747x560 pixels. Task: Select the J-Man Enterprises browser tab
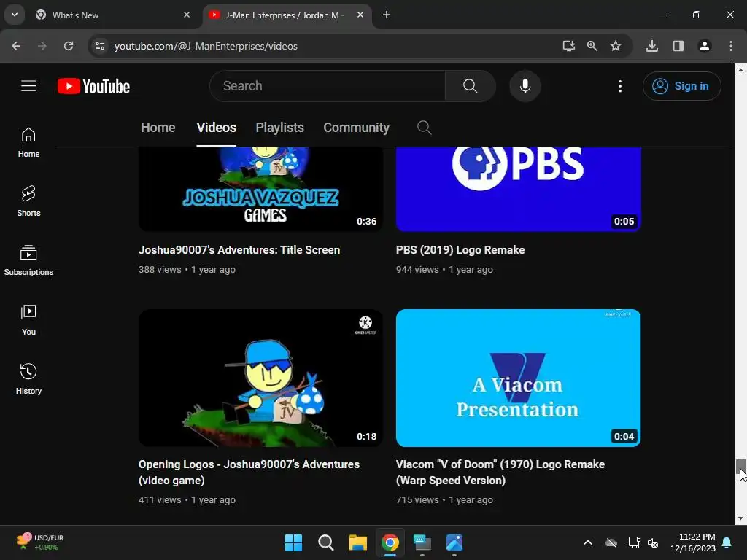[288, 15]
